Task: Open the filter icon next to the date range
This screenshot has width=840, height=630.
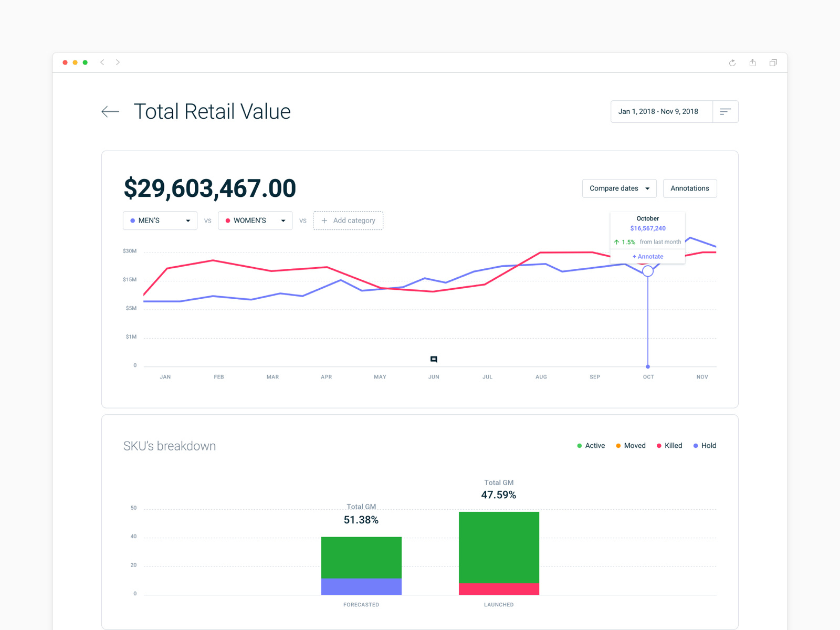Action: pyautogui.click(x=725, y=111)
